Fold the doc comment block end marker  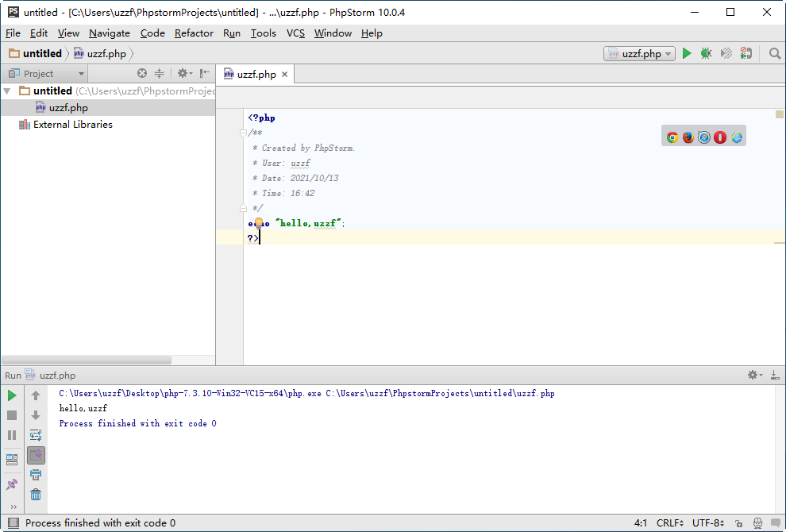(243, 208)
